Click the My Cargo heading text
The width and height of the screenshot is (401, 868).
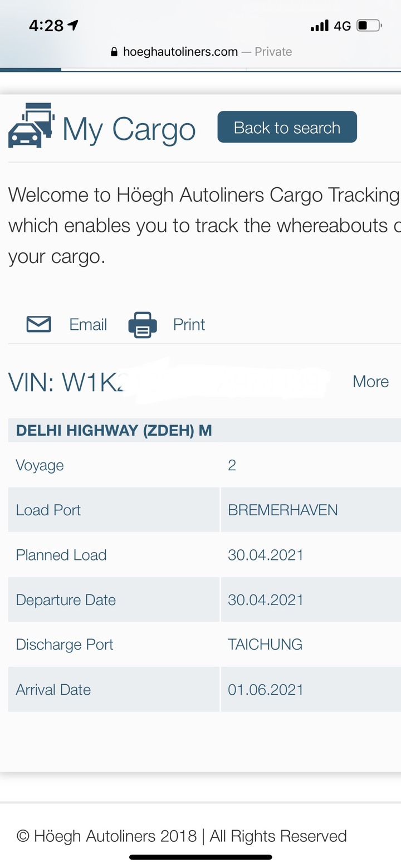129,129
